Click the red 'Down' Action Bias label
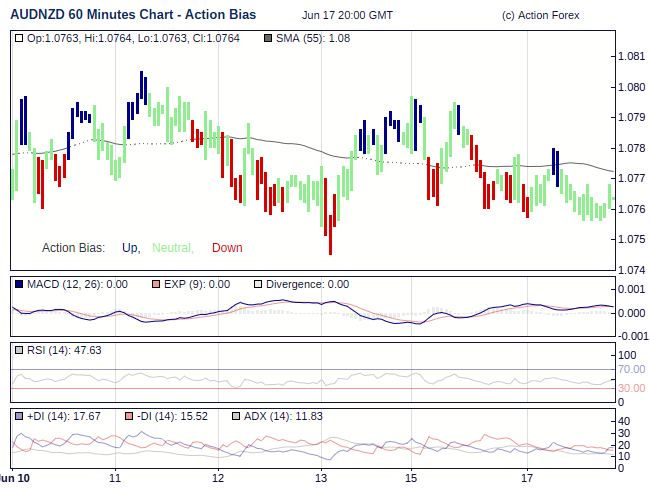 click(227, 248)
